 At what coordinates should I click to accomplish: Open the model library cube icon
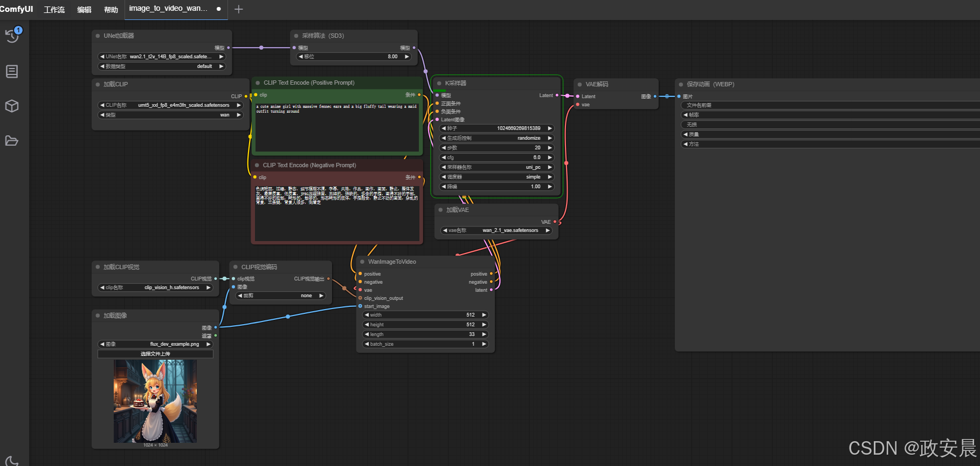coord(12,106)
